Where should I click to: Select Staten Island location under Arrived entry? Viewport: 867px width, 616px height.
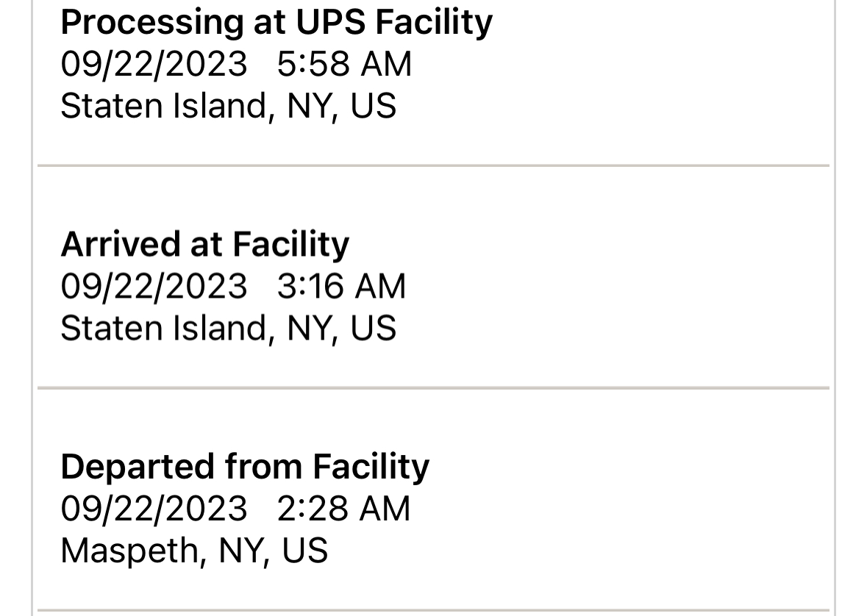tap(229, 329)
